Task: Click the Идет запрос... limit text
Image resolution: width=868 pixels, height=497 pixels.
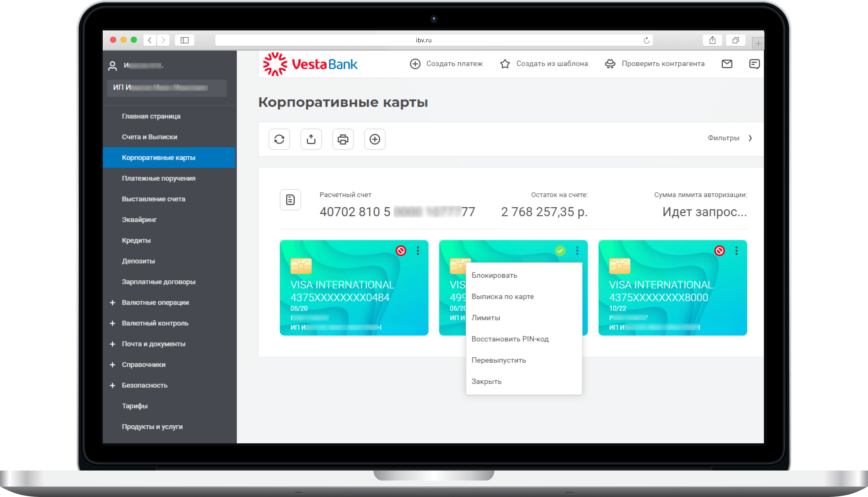Action: 704,212
